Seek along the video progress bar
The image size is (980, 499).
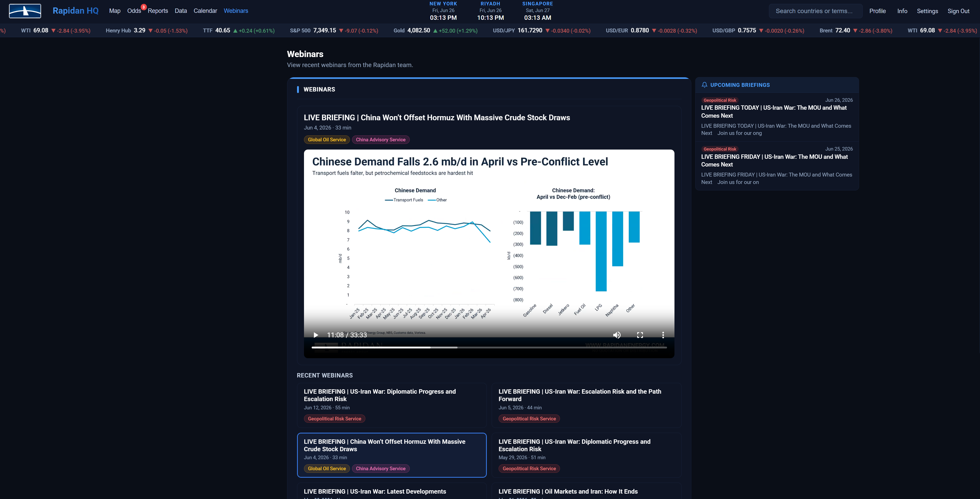489,347
